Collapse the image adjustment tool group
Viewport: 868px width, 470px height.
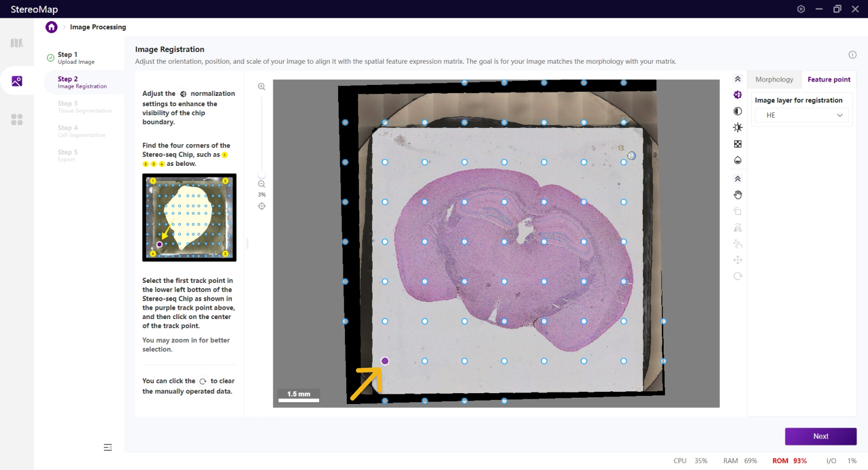click(738, 79)
